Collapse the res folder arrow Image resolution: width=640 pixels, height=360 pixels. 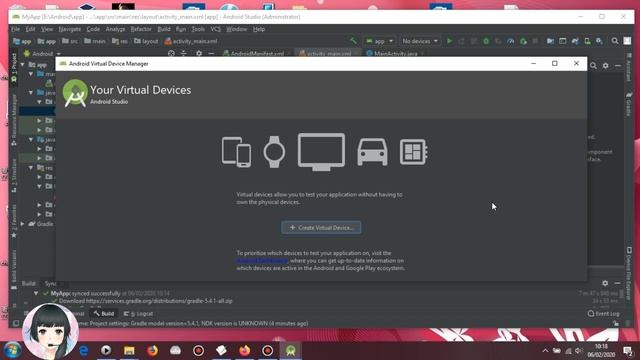[31, 168]
